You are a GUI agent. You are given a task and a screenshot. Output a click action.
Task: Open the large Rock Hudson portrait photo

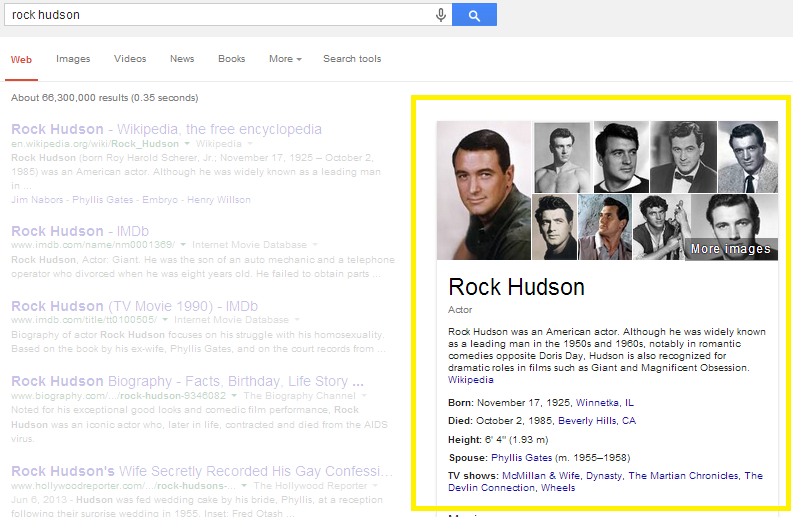point(483,190)
